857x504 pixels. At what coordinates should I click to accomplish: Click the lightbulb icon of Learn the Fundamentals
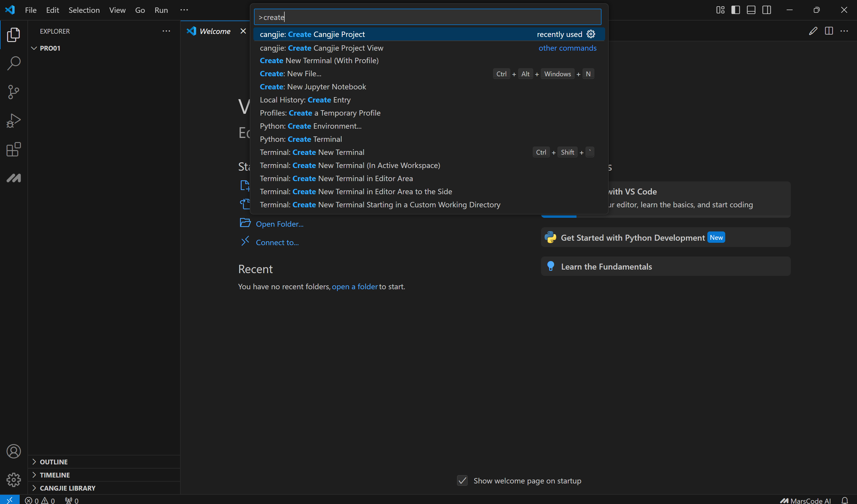click(x=551, y=266)
